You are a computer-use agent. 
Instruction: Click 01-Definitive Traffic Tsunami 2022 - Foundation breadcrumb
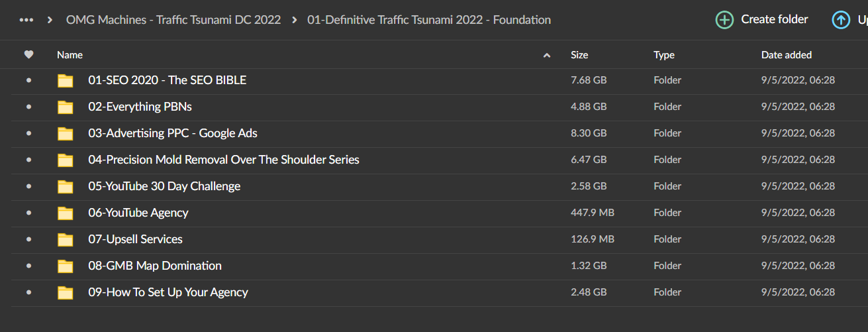(x=429, y=20)
